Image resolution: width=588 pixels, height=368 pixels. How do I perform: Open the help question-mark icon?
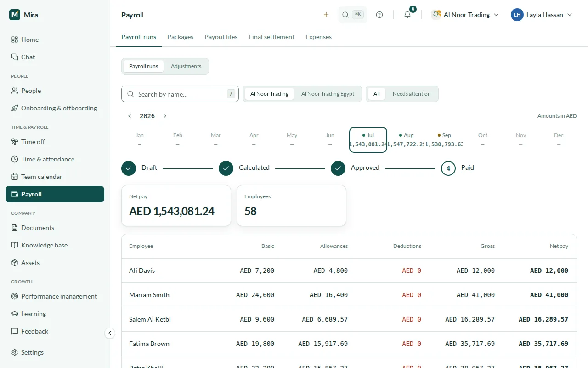click(379, 15)
